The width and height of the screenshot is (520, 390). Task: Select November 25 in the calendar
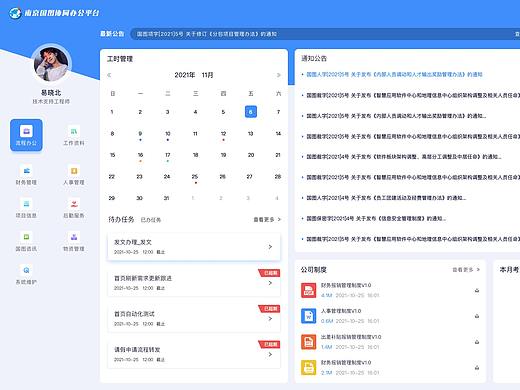[195, 177]
